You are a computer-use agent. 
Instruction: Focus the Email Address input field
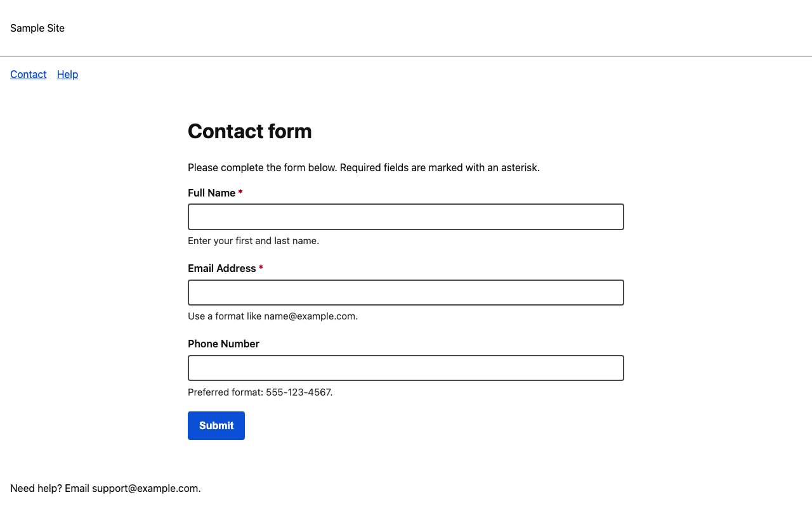(405, 292)
